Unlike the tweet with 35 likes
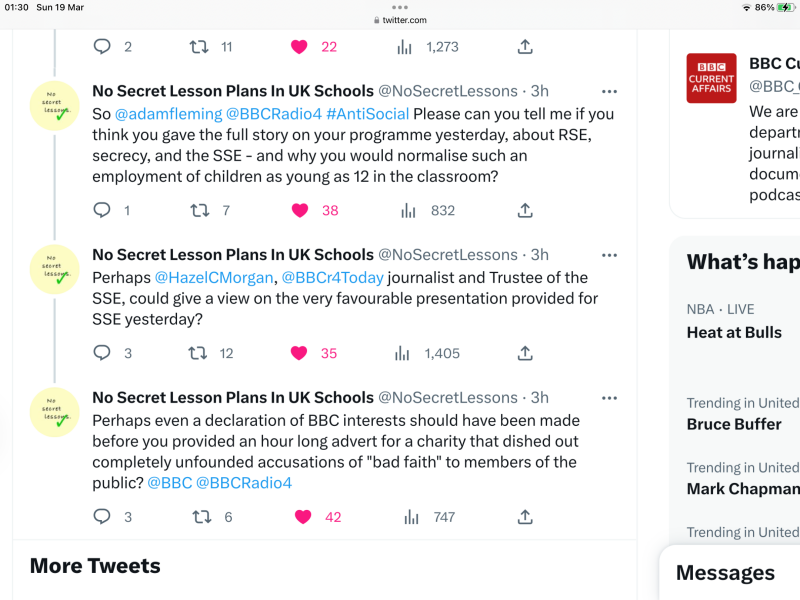Viewport: 800px width, 600px height. [x=298, y=353]
